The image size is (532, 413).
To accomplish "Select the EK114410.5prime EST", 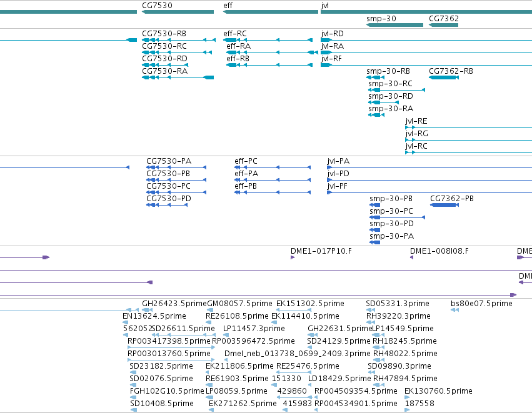I will (274, 322).
